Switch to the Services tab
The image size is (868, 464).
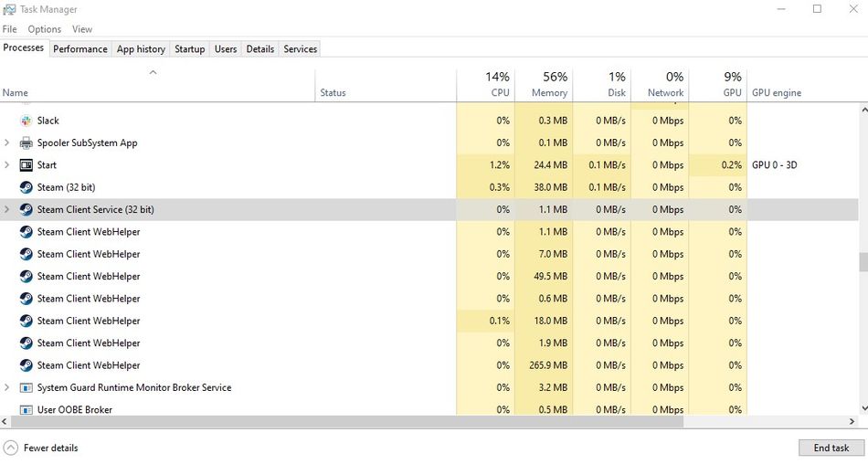click(301, 48)
